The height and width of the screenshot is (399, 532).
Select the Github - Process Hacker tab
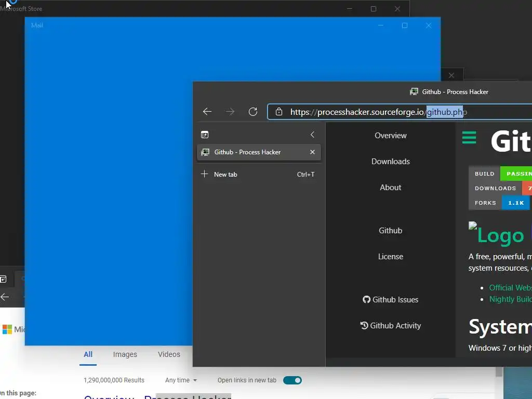tap(259, 152)
